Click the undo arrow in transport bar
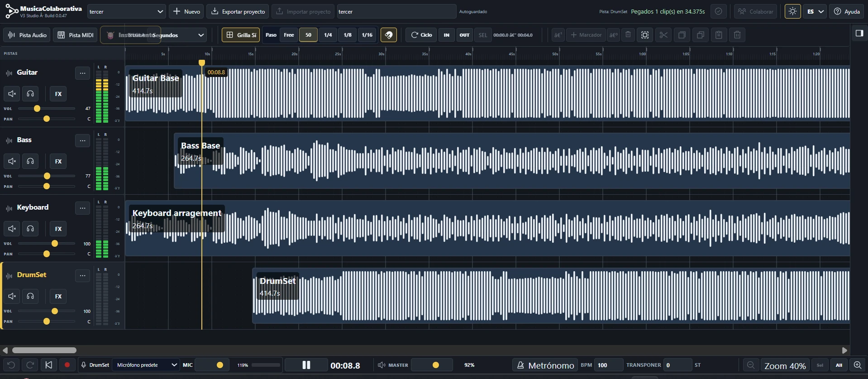The height and width of the screenshot is (379, 868). point(11,365)
